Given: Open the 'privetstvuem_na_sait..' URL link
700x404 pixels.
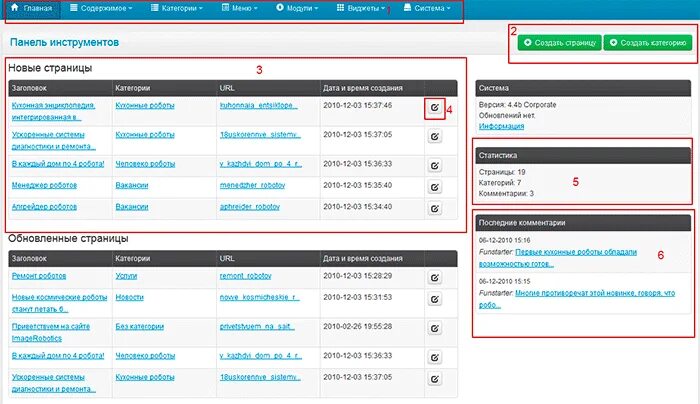Looking at the screenshot, I should pos(257,327).
